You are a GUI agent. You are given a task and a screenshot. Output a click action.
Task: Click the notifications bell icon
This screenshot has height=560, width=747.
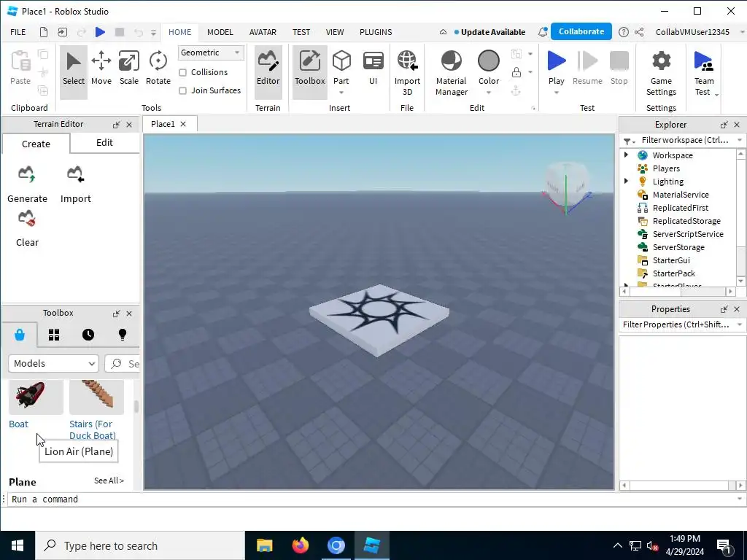tap(542, 32)
